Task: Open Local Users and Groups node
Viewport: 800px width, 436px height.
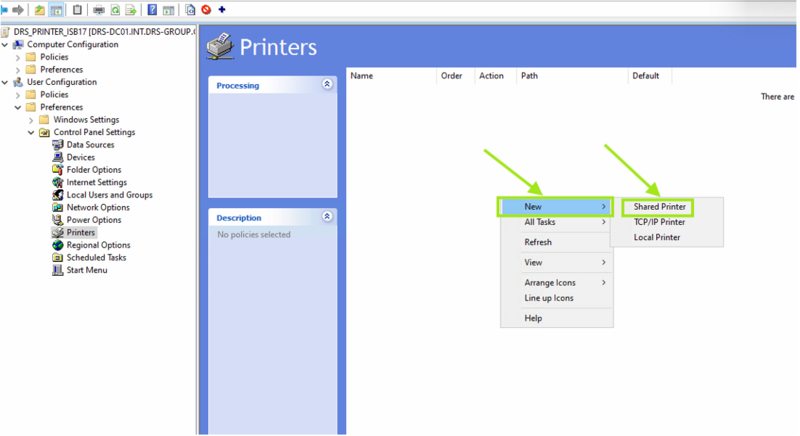Action: [109, 195]
